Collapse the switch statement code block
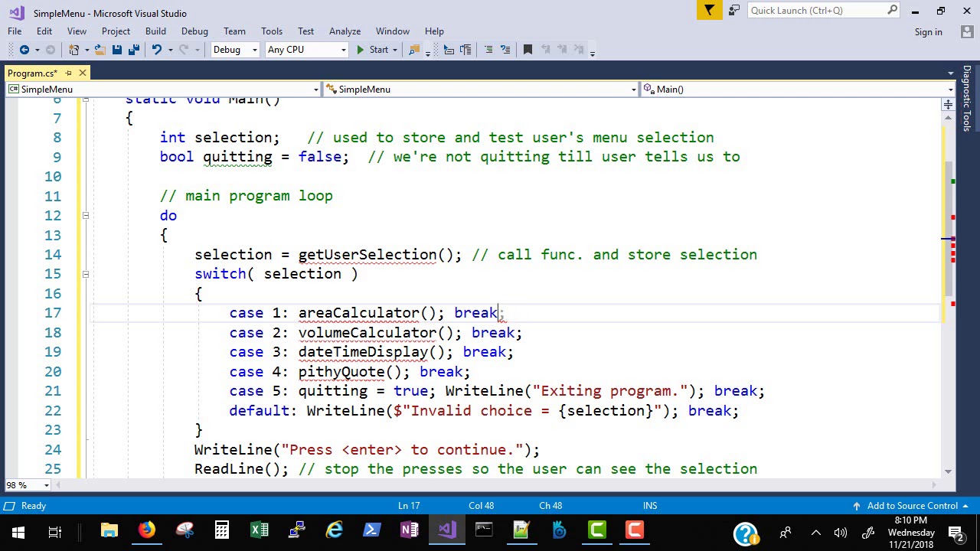The height and width of the screenshot is (551, 980). 85,274
